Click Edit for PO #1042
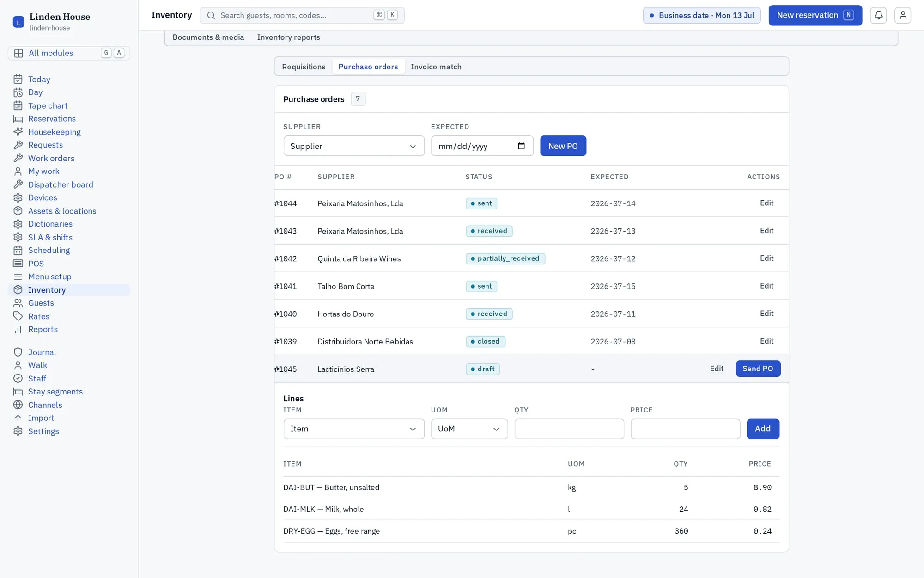This screenshot has height=578, width=924. click(x=767, y=258)
